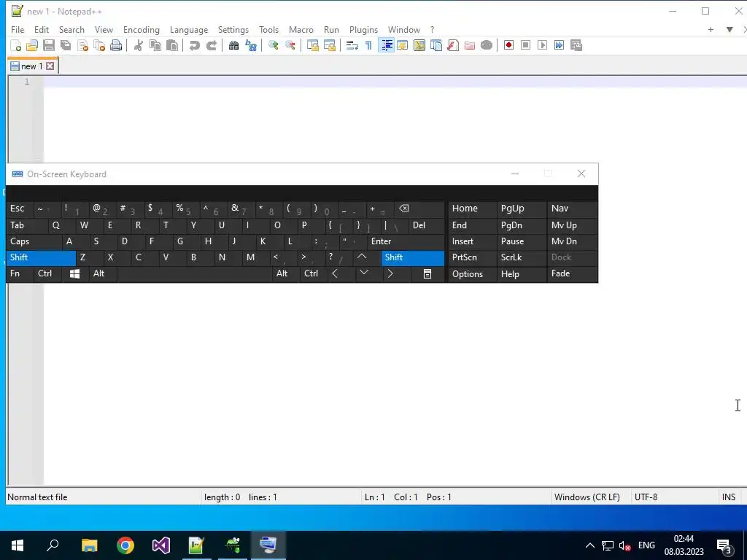747x560 pixels.
Task: Show hidden system tray icons chevron
Action: pyautogui.click(x=589, y=545)
